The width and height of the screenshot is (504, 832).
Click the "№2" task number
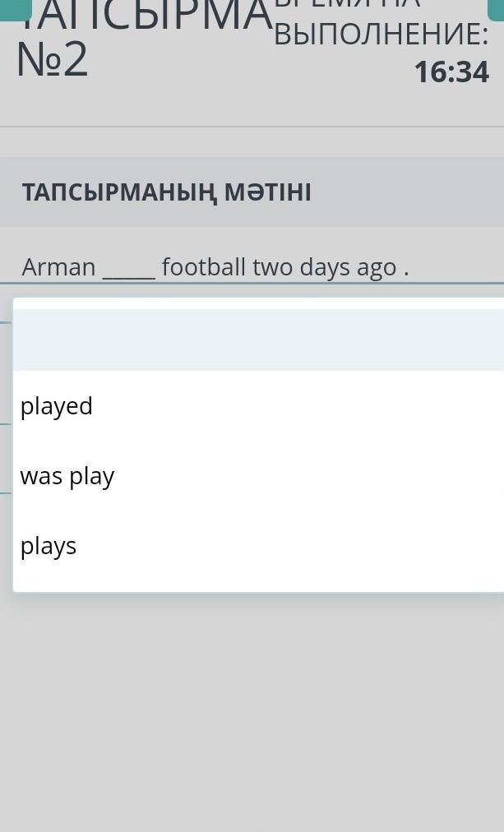coord(52,59)
